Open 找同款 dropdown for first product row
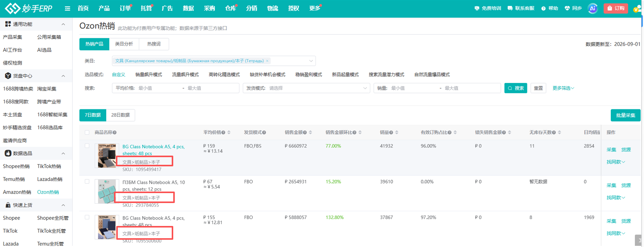The width and height of the screenshot is (644, 247). (x=616, y=162)
